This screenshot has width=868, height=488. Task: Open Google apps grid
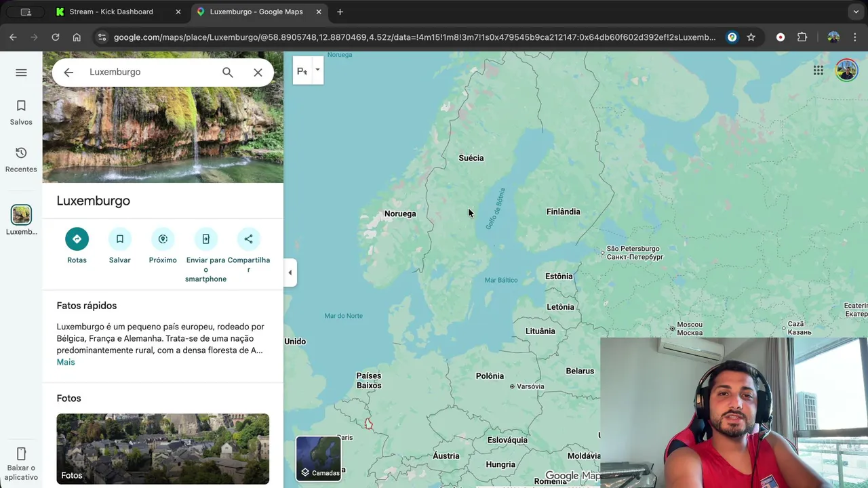(x=818, y=70)
